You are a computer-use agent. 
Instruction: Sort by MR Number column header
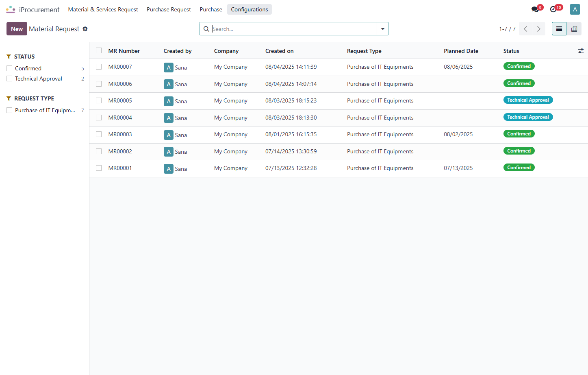pos(124,51)
